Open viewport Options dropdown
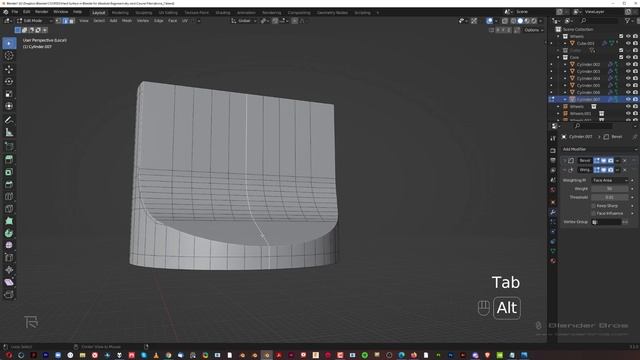Screen dimensions: 640x360 [x=533, y=30]
